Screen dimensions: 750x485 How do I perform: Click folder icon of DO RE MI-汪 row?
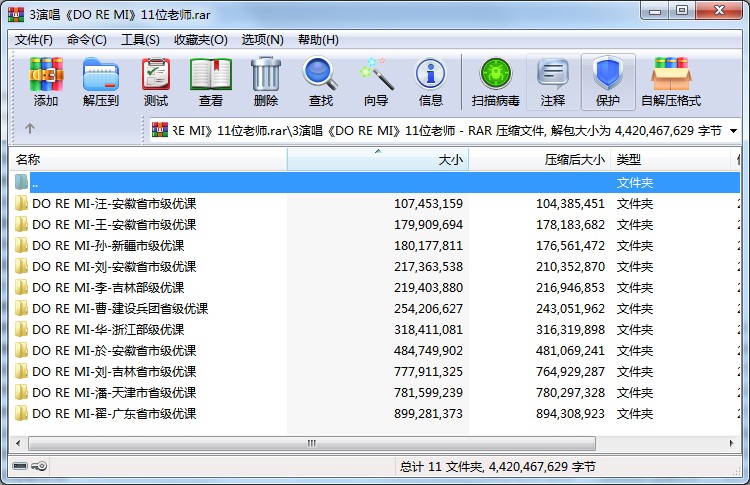point(22,203)
